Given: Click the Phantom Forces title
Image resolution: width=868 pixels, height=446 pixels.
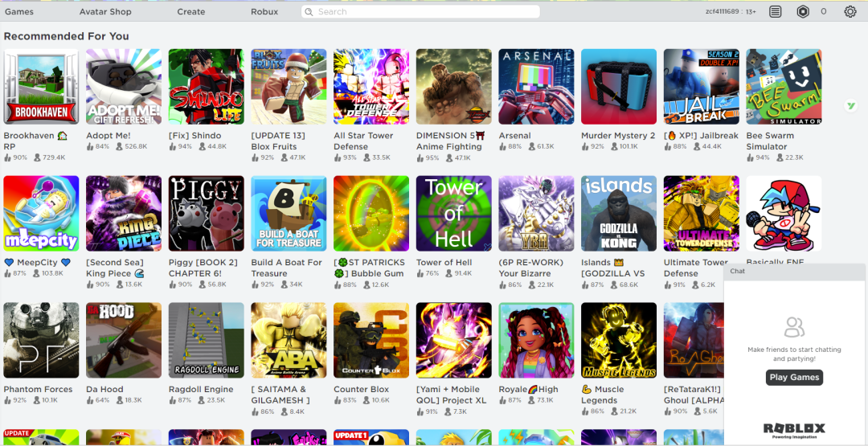Looking at the screenshot, I should (x=39, y=389).
